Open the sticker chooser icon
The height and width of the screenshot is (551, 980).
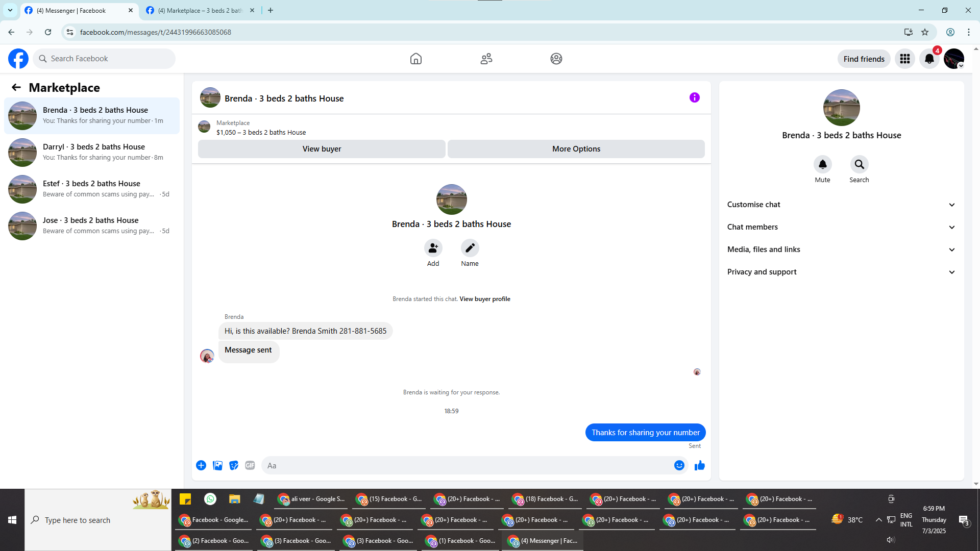234,465
